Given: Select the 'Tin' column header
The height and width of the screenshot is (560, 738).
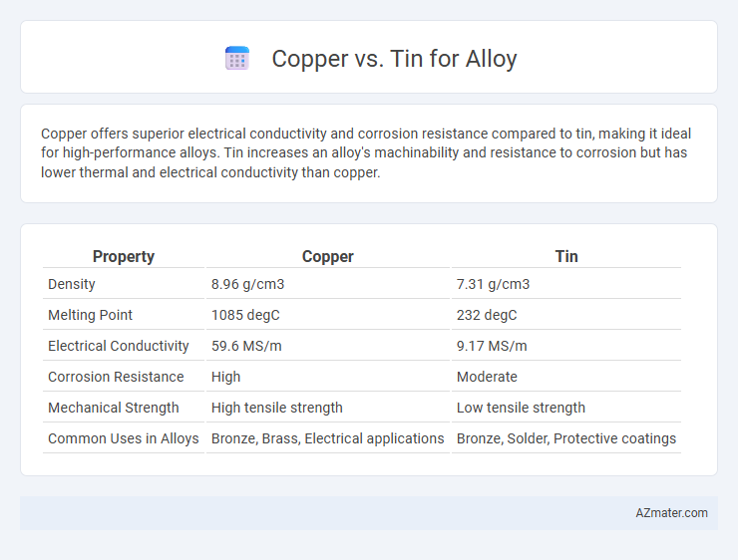Looking at the screenshot, I should pos(566,256).
